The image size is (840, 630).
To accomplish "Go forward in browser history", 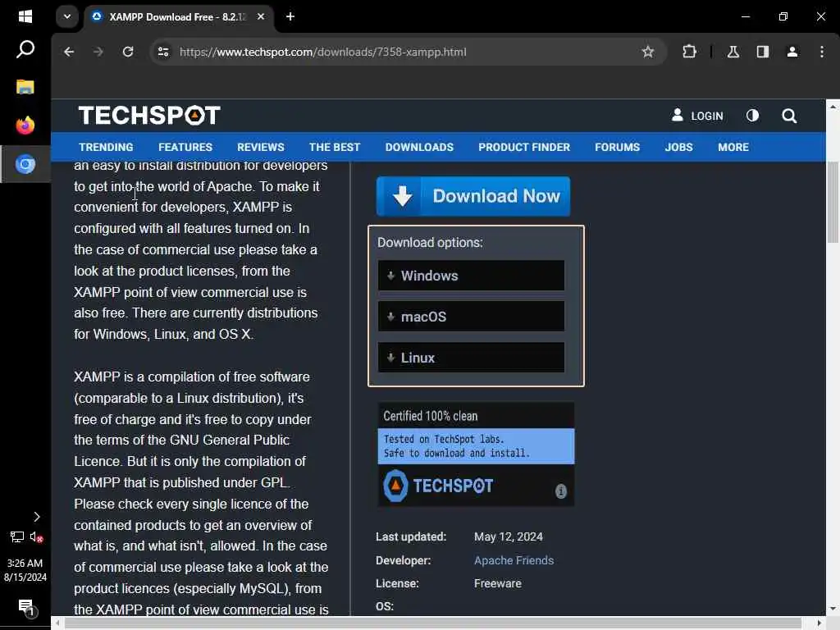I will 98,52.
